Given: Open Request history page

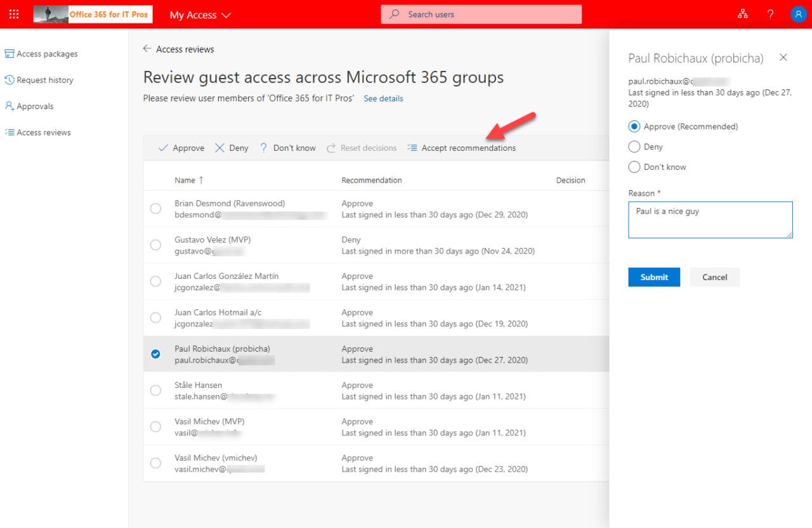Looking at the screenshot, I should coord(45,80).
